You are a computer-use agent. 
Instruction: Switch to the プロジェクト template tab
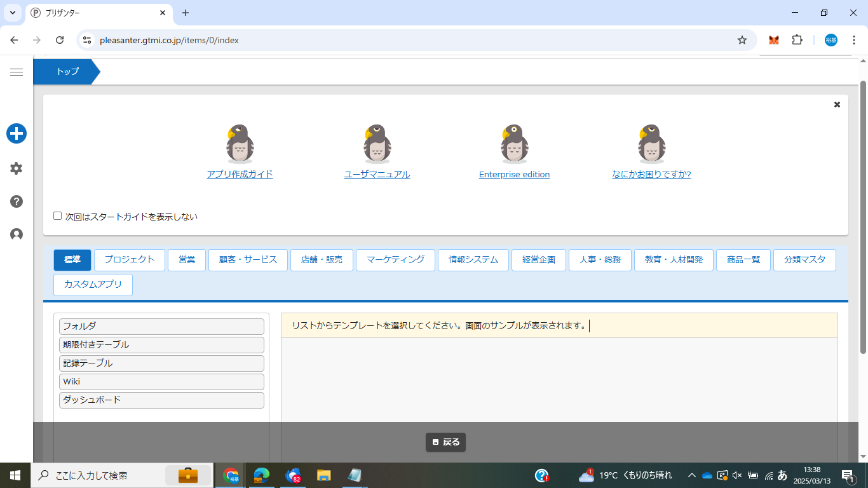tap(130, 260)
